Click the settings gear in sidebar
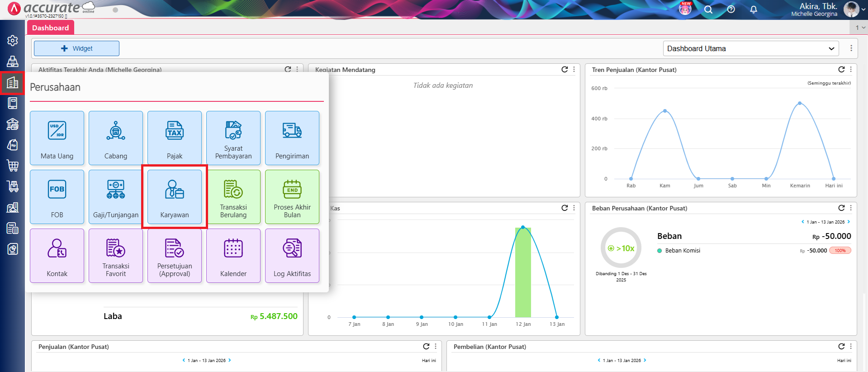The width and height of the screenshot is (868, 372). pos(13,41)
